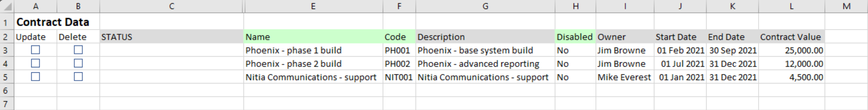The image size is (868, 110).
Task: Check Update box for Phoenix phase 2 build
Action: click(x=35, y=63)
